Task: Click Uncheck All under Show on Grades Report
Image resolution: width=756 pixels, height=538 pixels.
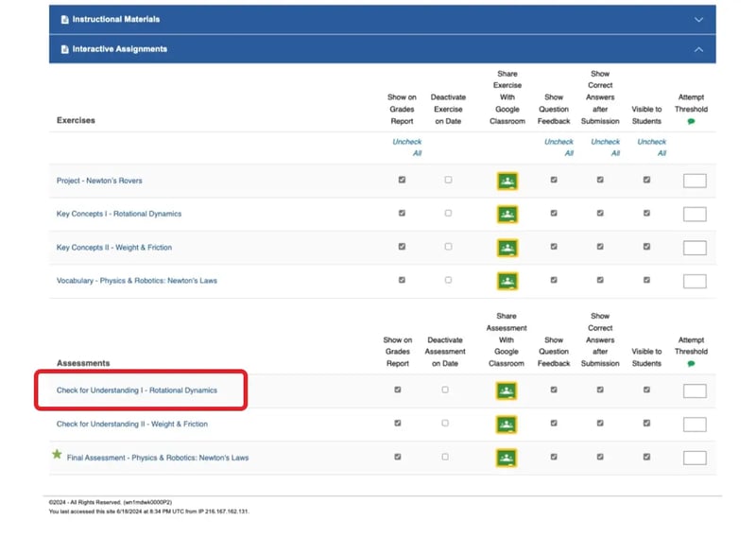Action: click(x=407, y=148)
